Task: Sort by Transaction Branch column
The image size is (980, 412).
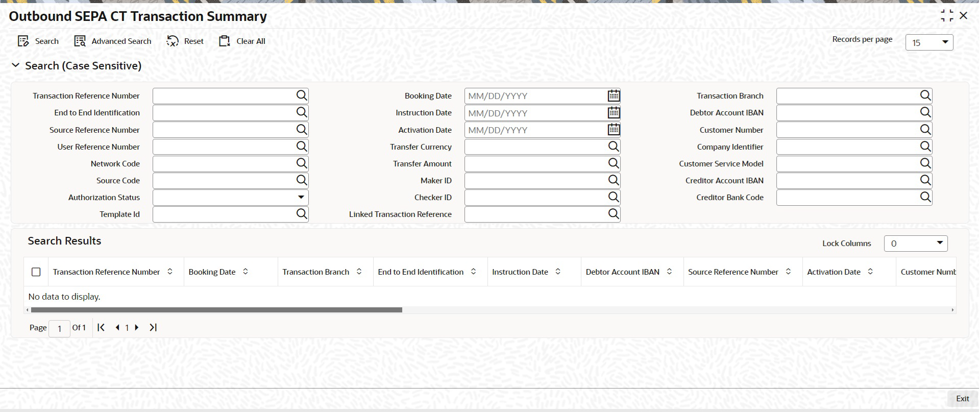Action: click(359, 272)
